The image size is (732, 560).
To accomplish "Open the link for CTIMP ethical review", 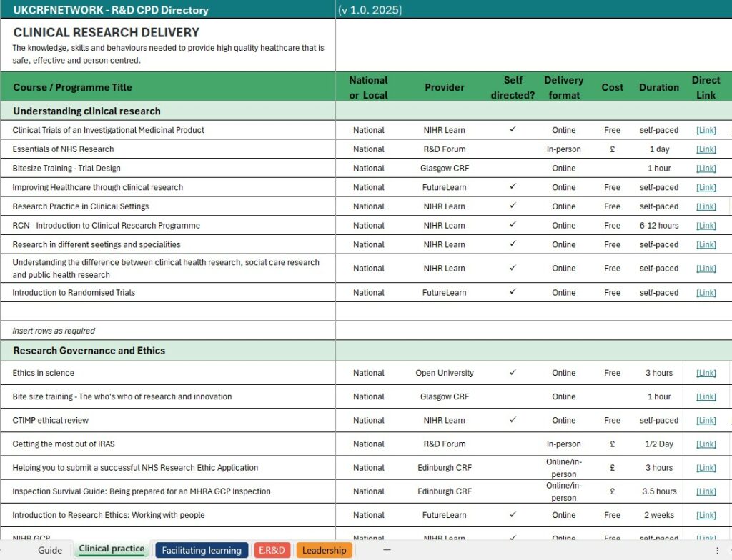I will click(x=706, y=421).
